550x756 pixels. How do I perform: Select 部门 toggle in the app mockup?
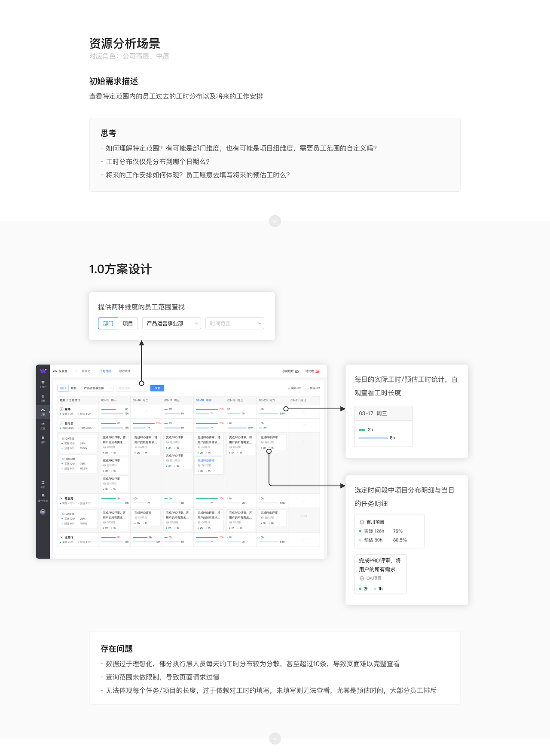pos(63,388)
